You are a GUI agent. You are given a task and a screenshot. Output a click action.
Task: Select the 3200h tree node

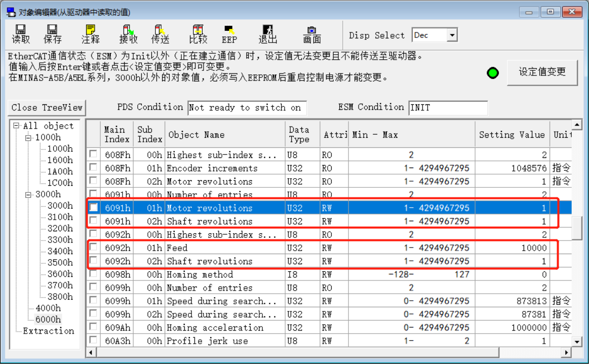(60, 228)
